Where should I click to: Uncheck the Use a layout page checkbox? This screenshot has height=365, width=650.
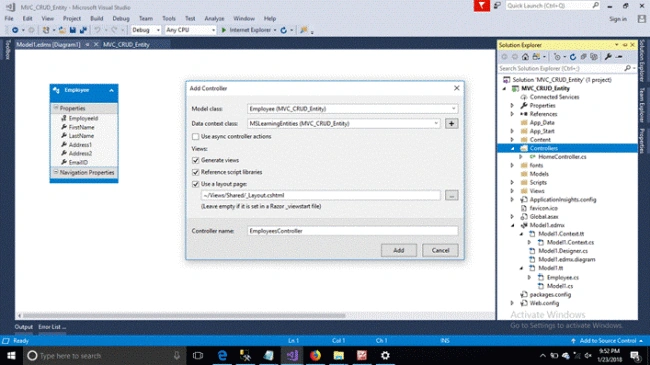[195, 184]
